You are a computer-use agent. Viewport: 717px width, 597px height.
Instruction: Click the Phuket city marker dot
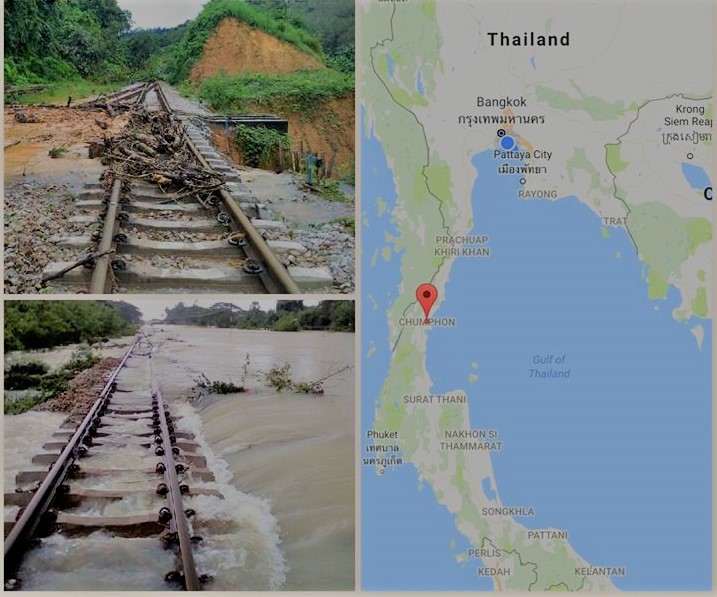coord(383,472)
